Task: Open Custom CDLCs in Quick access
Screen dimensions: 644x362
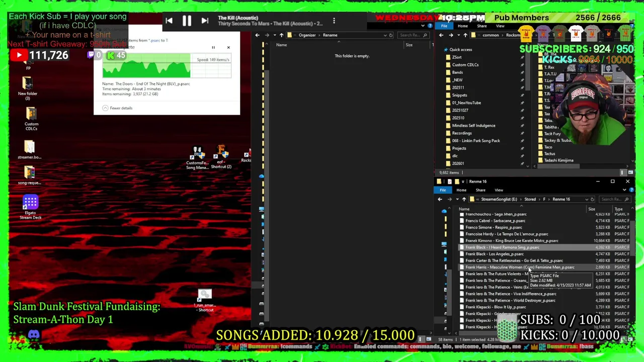Action: 465,65
